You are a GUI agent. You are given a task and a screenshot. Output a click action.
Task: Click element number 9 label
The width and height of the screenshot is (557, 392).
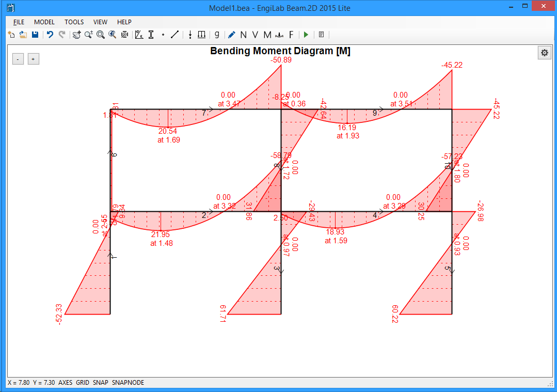coord(374,113)
